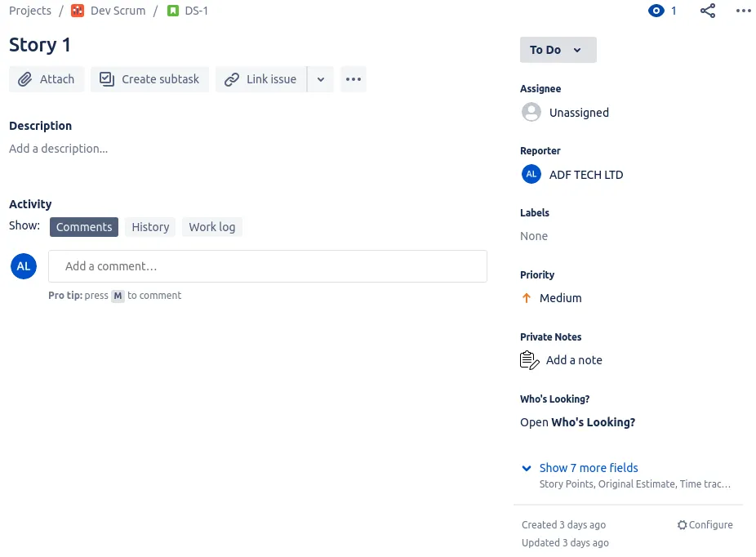Click the Updated 3 days ago text
This screenshot has width=756, height=557.
(565, 542)
